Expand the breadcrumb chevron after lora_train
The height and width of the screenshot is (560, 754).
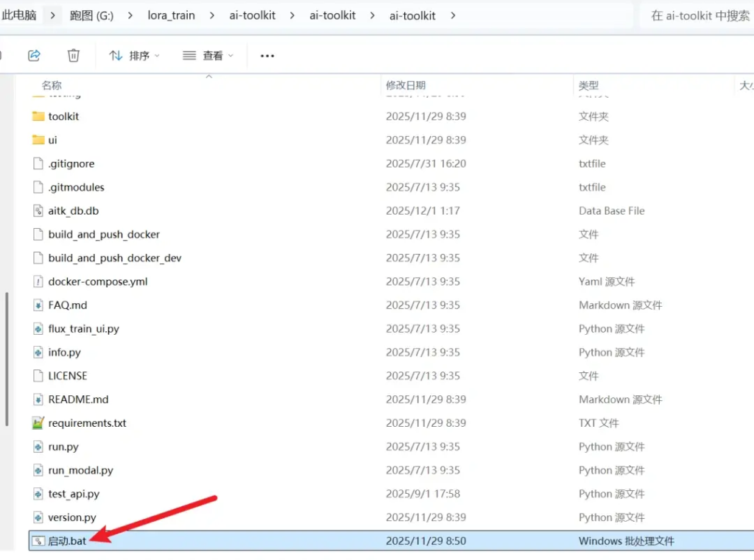[212, 14]
